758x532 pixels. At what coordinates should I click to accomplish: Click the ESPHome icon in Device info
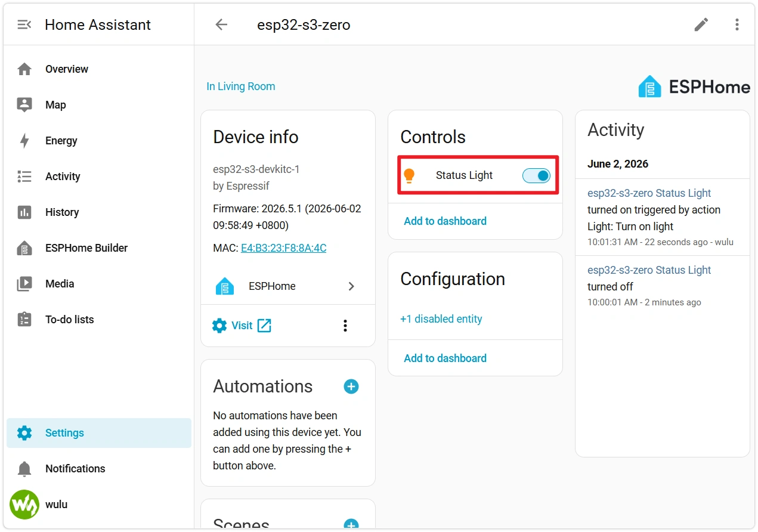[225, 286]
